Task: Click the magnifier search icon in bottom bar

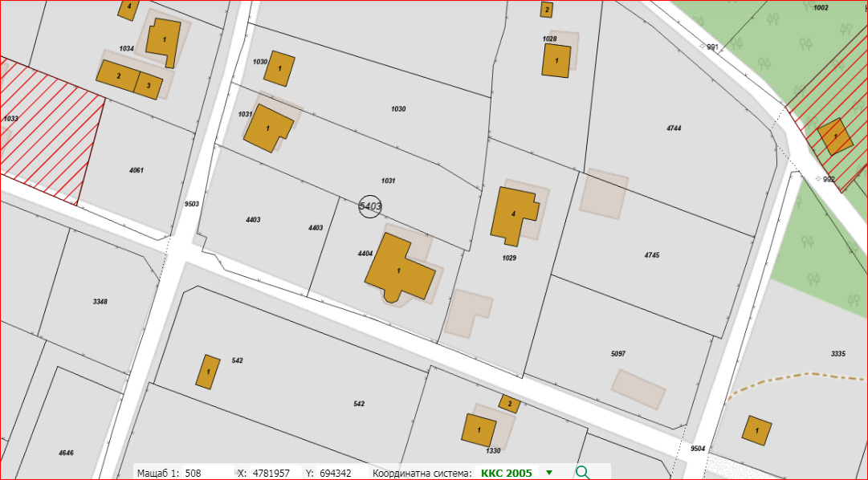Action: (x=583, y=472)
